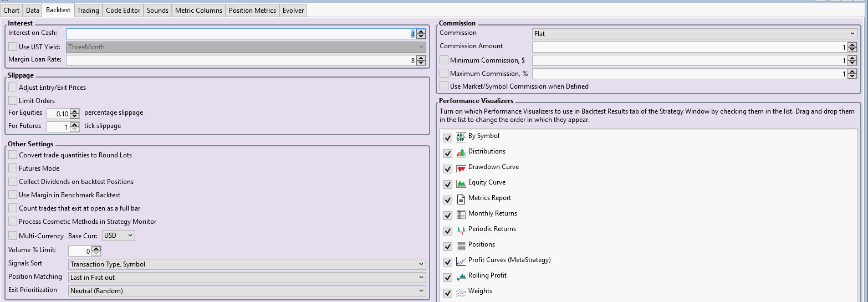Click the Distributions bar chart icon
The image size is (868, 302).
(461, 152)
